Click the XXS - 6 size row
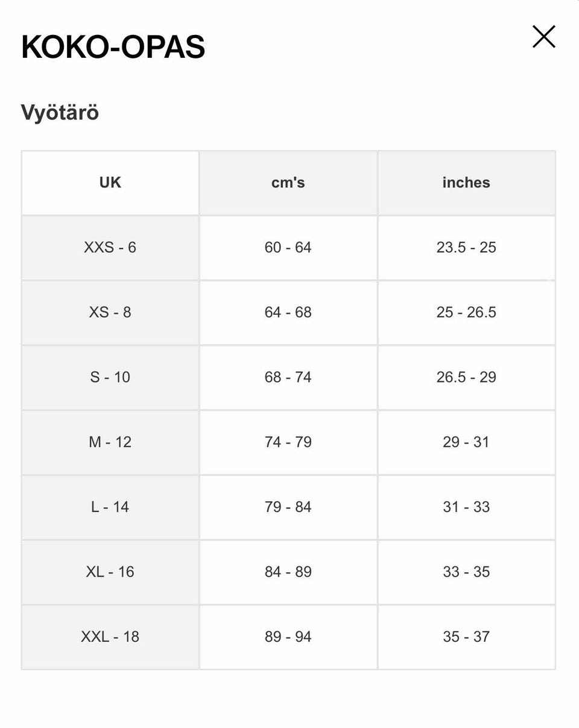 [x=288, y=247]
